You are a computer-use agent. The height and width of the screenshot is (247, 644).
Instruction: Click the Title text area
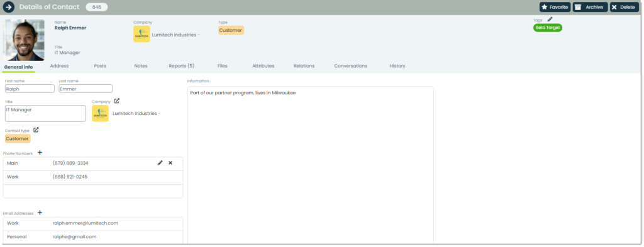tap(45, 113)
